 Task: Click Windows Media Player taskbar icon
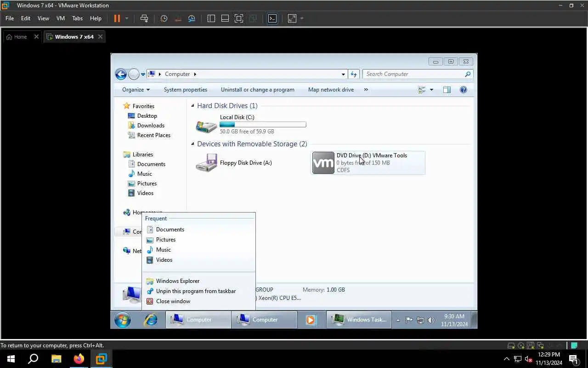point(311,320)
